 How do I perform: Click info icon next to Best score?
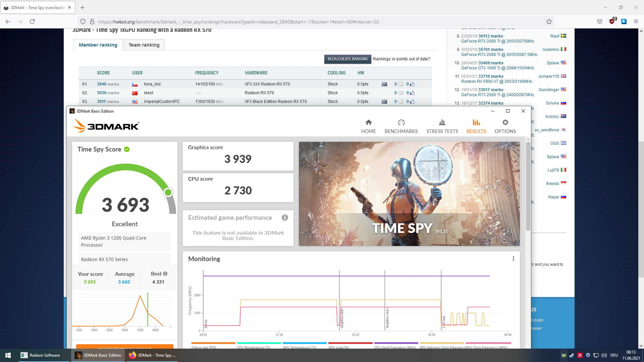(x=165, y=274)
